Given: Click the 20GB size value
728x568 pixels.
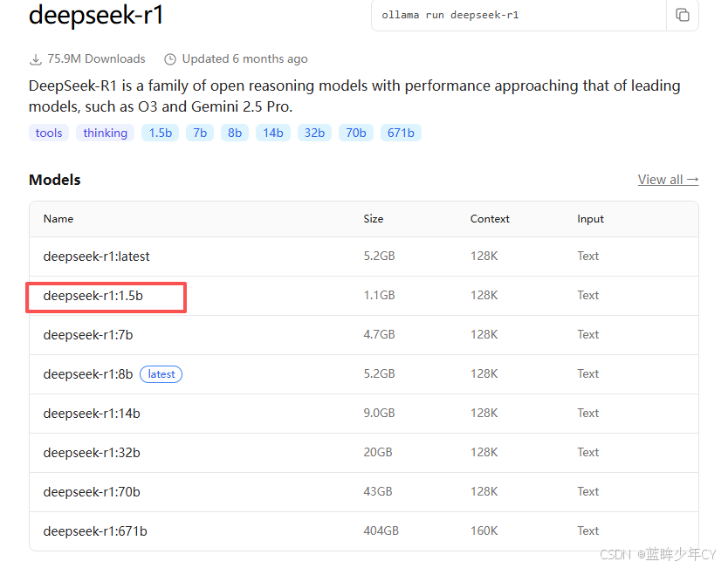Looking at the screenshot, I should pyautogui.click(x=378, y=453).
